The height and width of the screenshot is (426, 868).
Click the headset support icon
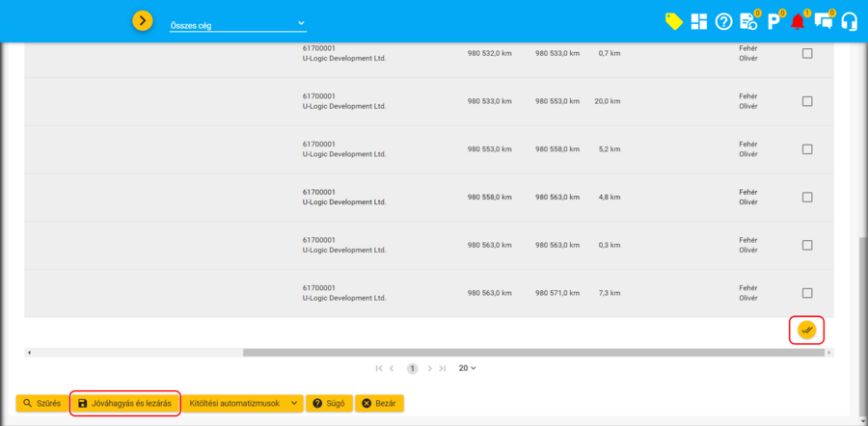click(849, 21)
